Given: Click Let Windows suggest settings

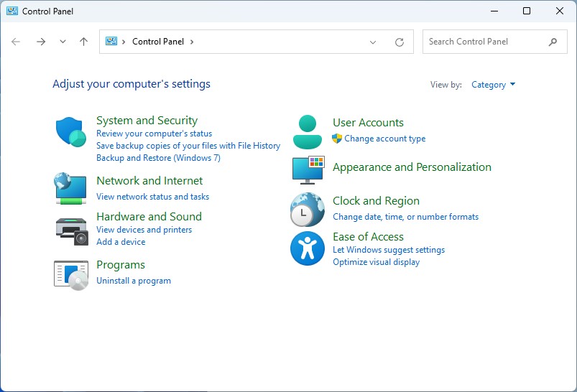Looking at the screenshot, I should coord(389,250).
